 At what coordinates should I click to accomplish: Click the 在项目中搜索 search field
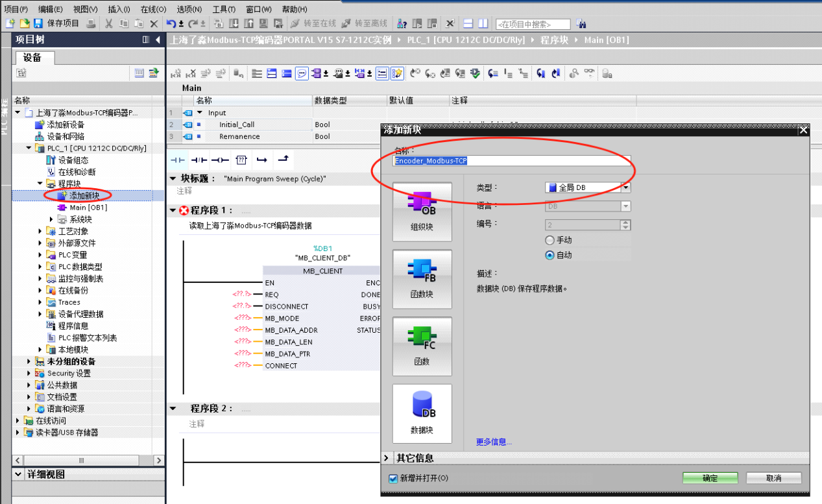click(x=533, y=24)
